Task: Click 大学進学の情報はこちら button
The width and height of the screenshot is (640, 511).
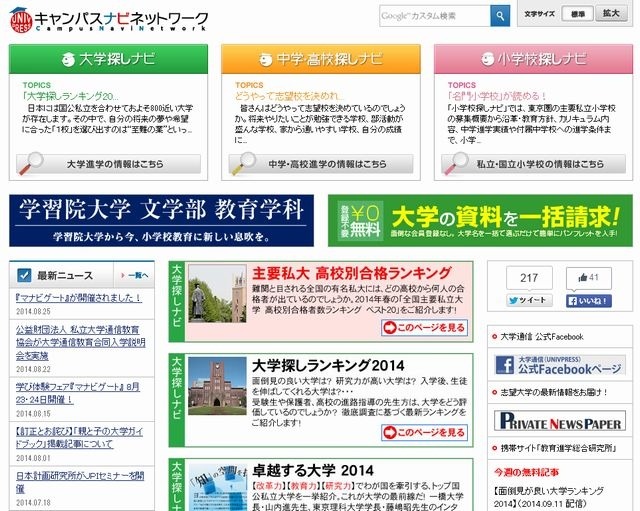Action: pos(108,164)
